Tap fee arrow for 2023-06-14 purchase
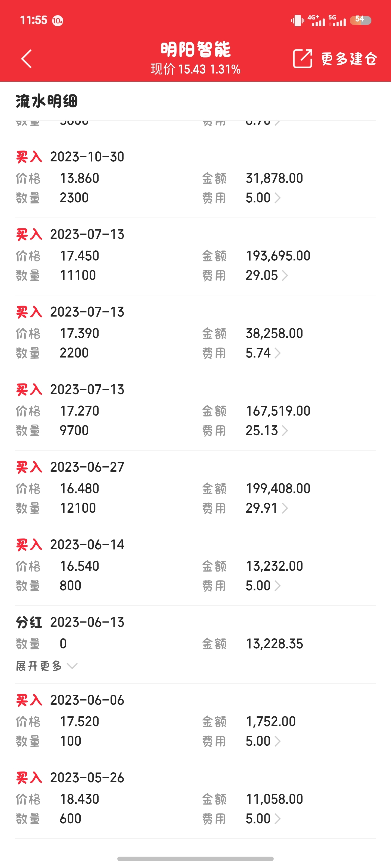This screenshot has width=391, height=868. click(277, 586)
